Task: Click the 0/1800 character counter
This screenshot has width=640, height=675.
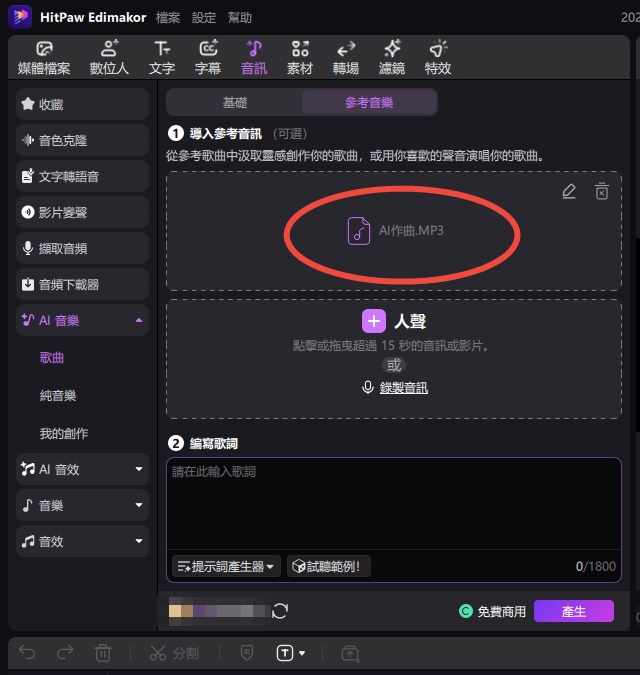Action: [x=596, y=567]
